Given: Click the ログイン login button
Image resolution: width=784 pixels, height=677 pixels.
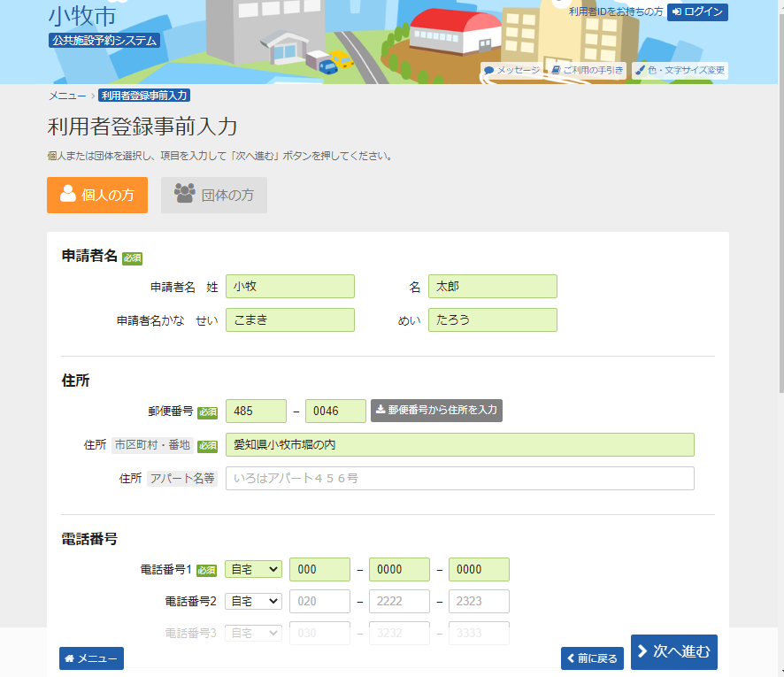Looking at the screenshot, I should pyautogui.click(x=697, y=12).
